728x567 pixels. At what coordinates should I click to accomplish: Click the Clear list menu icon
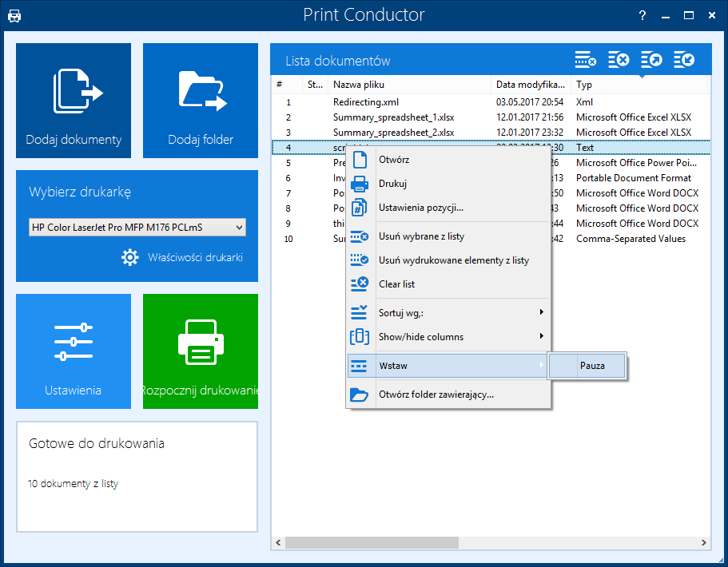pyautogui.click(x=360, y=284)
